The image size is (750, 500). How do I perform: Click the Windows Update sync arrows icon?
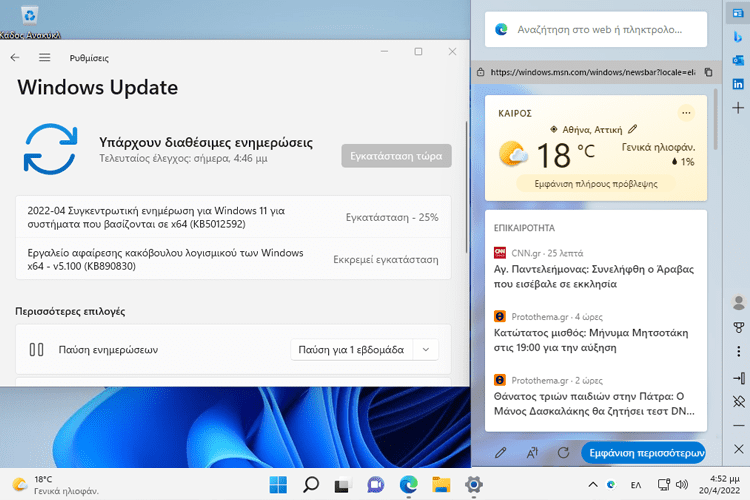[50, 149]
